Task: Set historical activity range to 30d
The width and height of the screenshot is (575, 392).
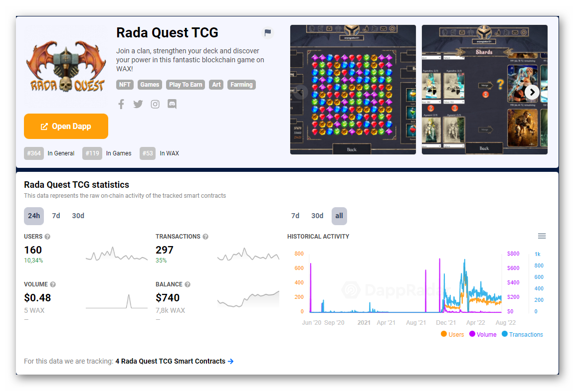Action: coord(317,216)
